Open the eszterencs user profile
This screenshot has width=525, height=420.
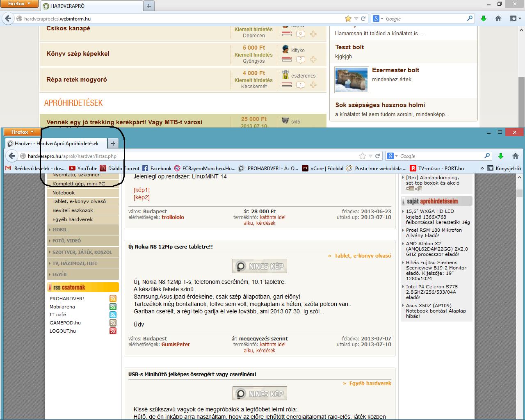point(304,75)
